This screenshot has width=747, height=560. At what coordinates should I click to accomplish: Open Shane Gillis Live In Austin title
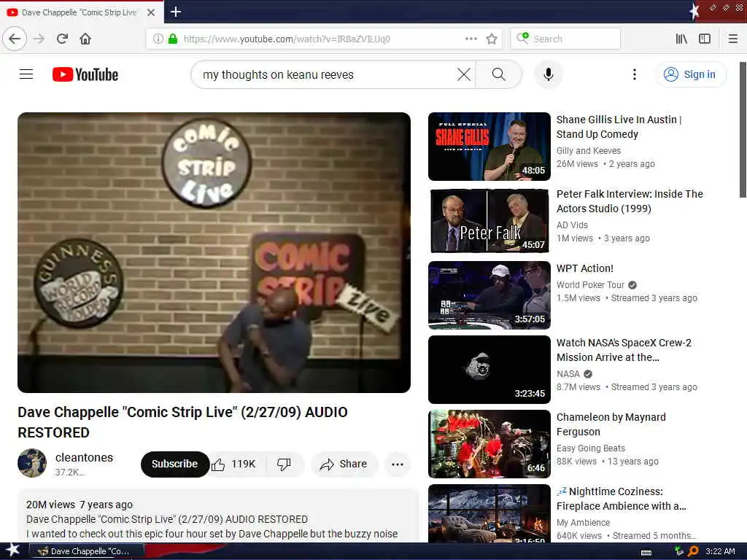pos(619,127)
